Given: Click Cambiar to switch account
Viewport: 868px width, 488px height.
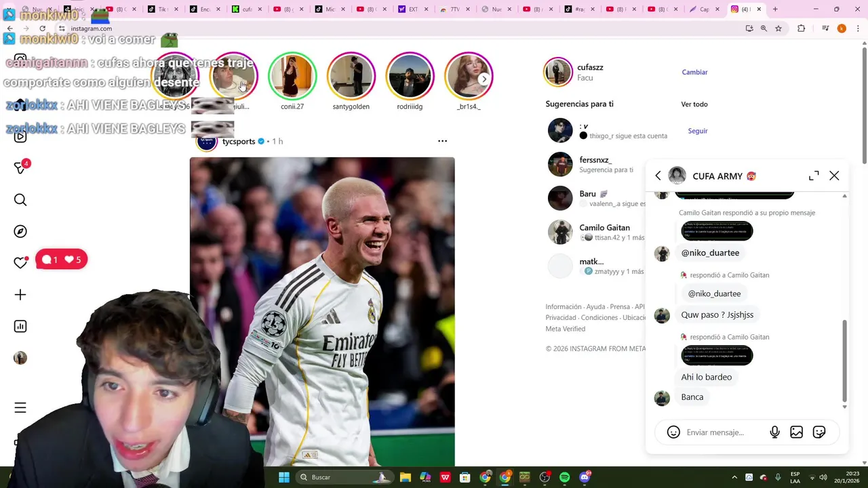Looking at the screenshot, I should pyautogui.click(x=694, y=72).
